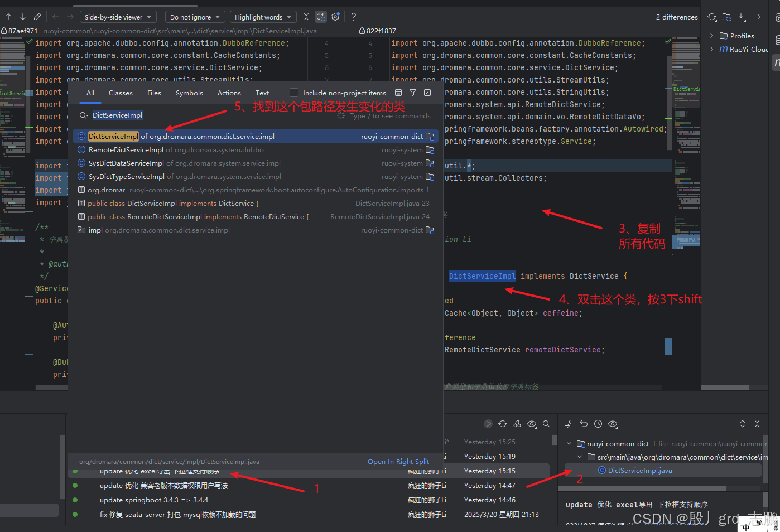
Task: Select the impl package search result
Action: 256,230
